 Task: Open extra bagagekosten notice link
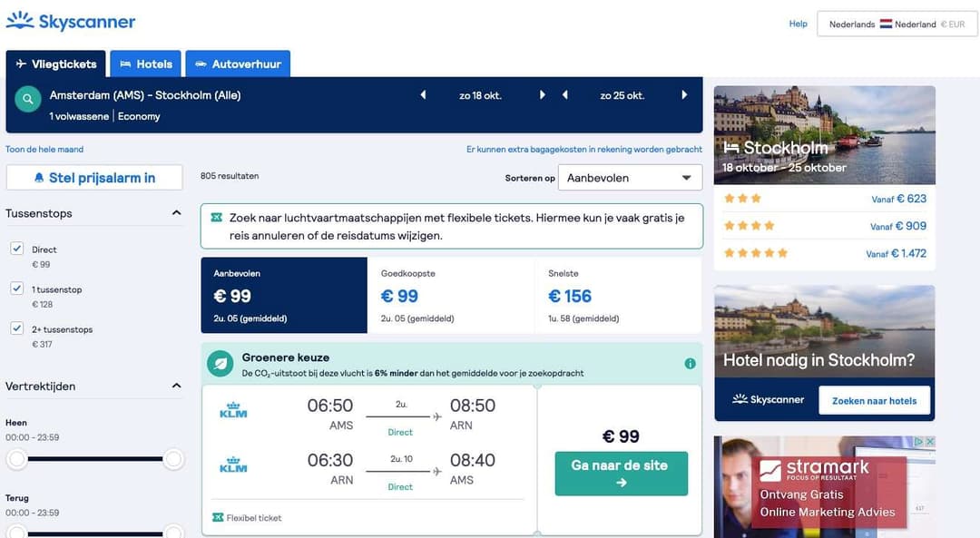pyautogui.click(x=583, y=150)
